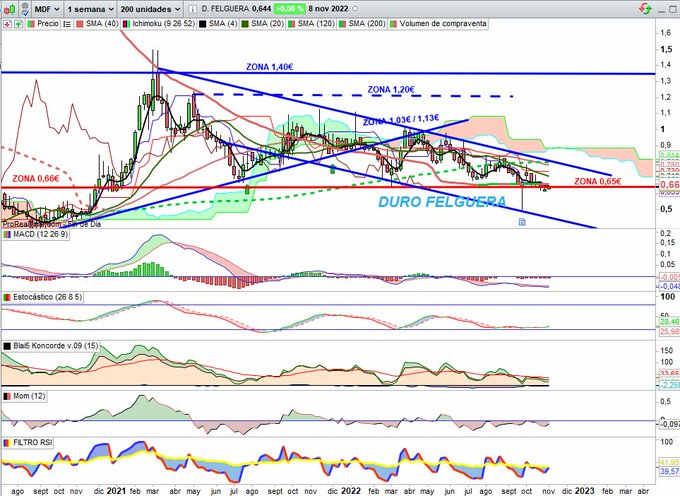Click the small icon left of D. FELGUERA
Screen dimensions: 680x496
coord(193,9)
